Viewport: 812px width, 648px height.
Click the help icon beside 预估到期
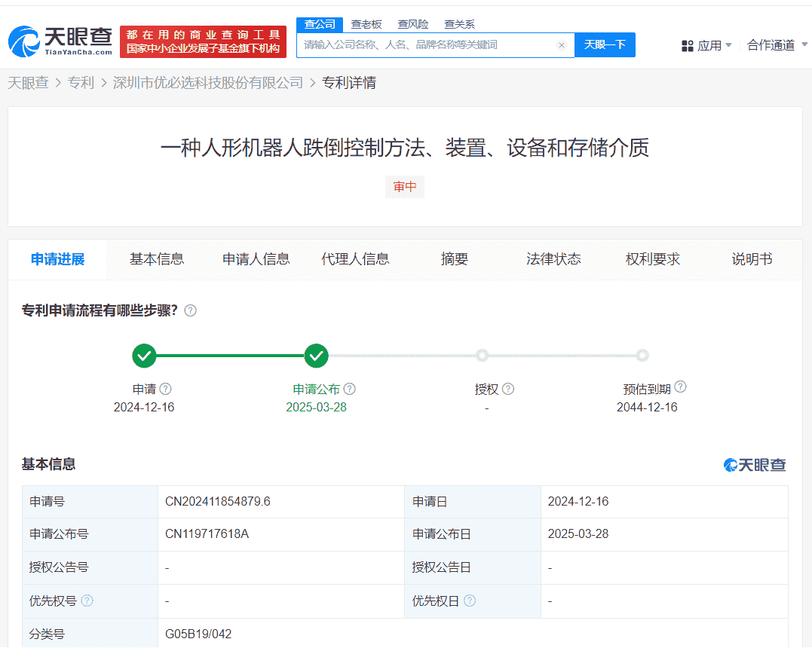681,387
